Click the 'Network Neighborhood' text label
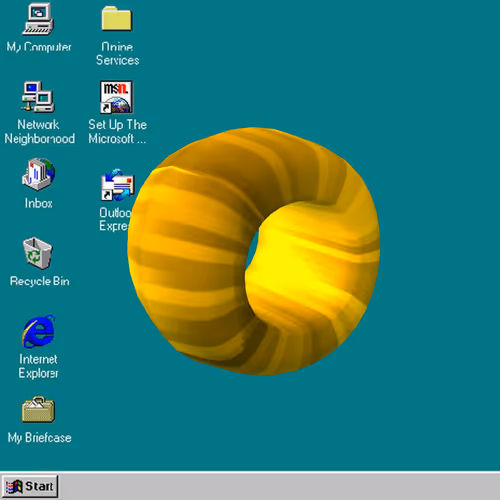500x500 pixels. (39, 131)
